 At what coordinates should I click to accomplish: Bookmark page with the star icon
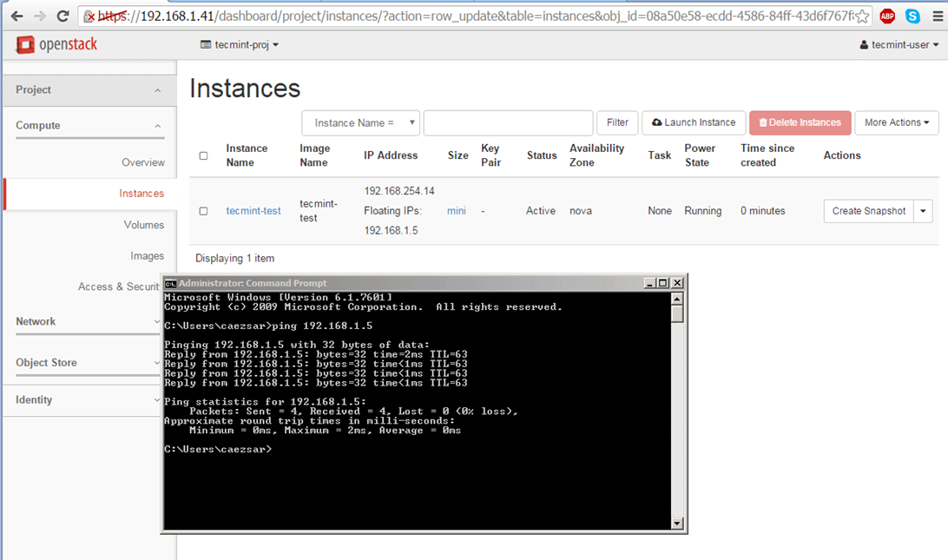(862, 16)
